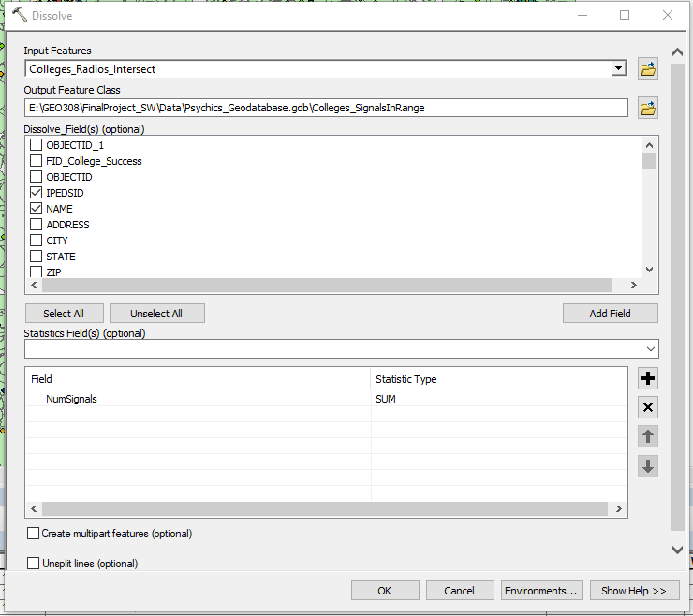Confirm the dialog with OK

(x=385, y=591)
